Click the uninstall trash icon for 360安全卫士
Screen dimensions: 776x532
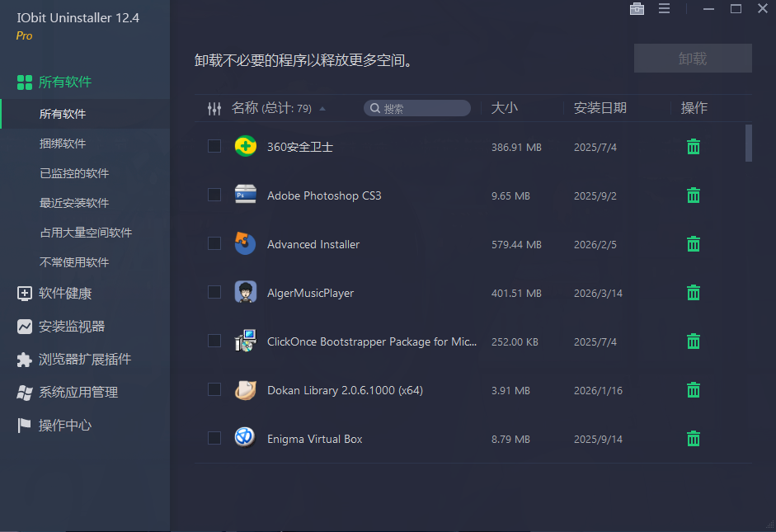click(x=693, y=147)
